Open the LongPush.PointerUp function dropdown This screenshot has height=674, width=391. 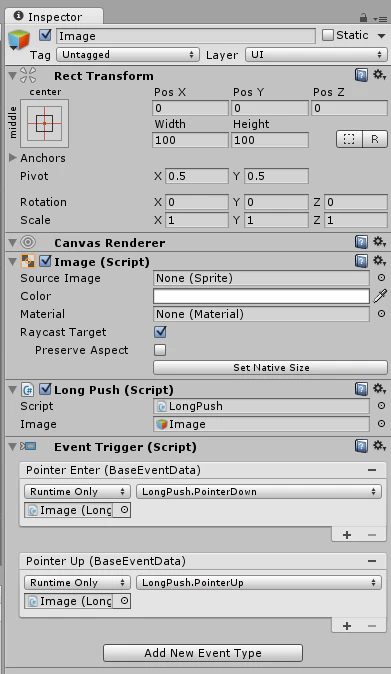[x=259, y=582]
